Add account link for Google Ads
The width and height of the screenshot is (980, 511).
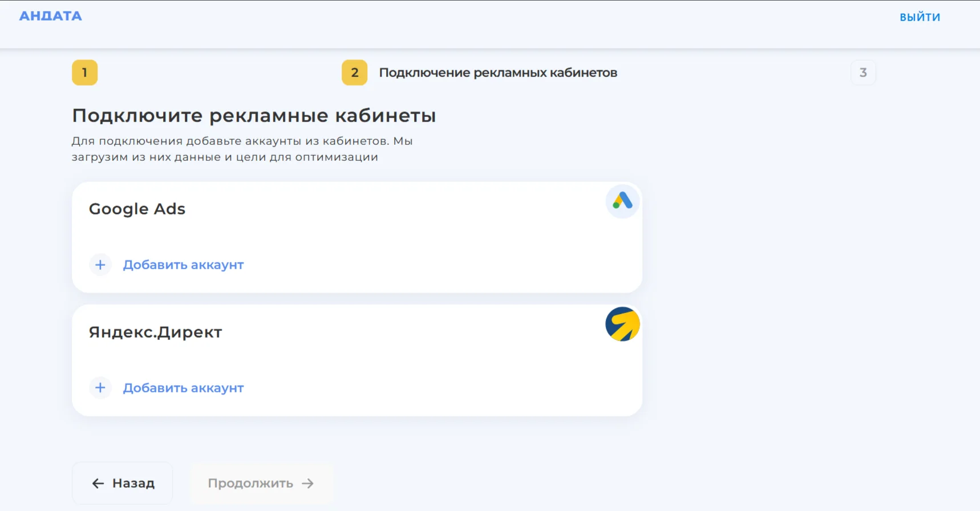tap(183, 265)
